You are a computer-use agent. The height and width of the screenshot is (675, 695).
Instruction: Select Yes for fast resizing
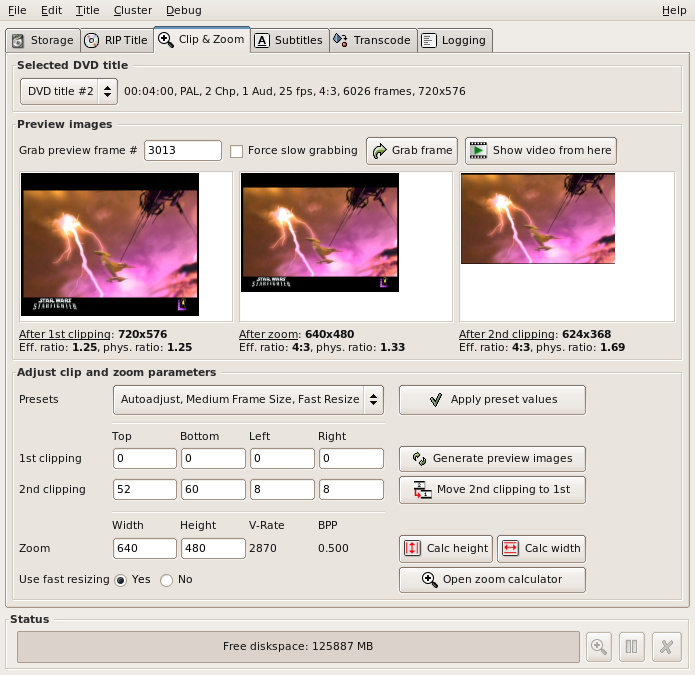click(x=121, y=579)
